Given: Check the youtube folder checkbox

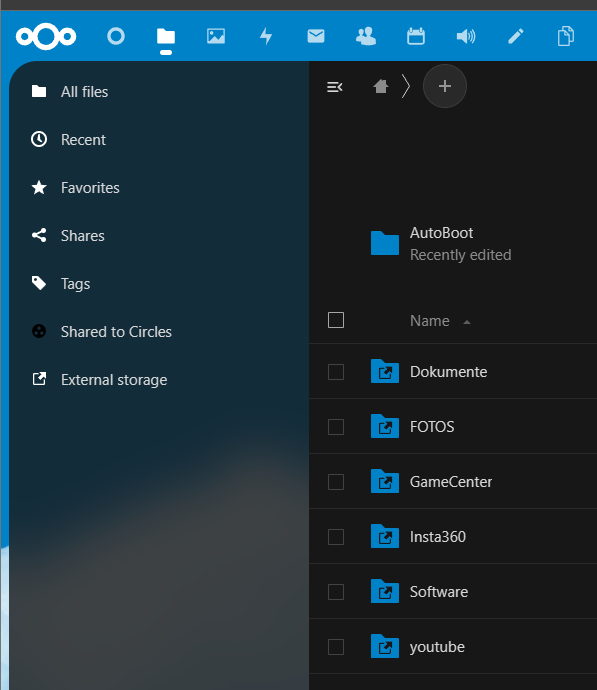Looking at the screenshot, I should pyautogui.click(x=336, y=647).
